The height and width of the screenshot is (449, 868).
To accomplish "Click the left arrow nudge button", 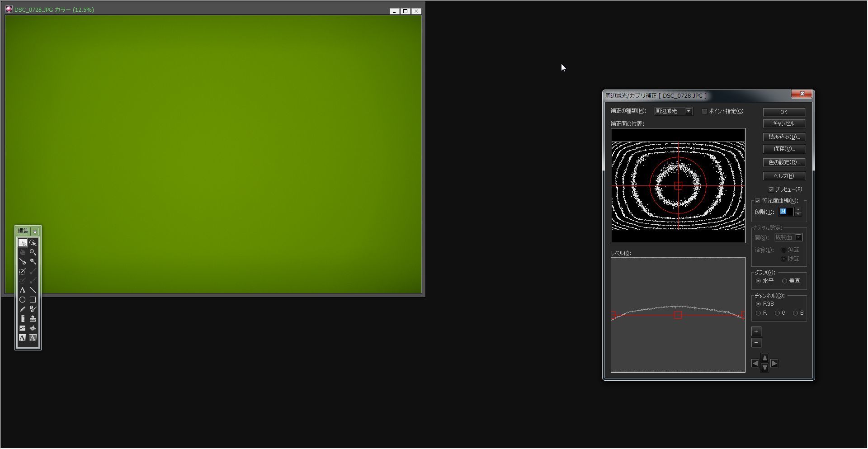I will coord(755,364).
